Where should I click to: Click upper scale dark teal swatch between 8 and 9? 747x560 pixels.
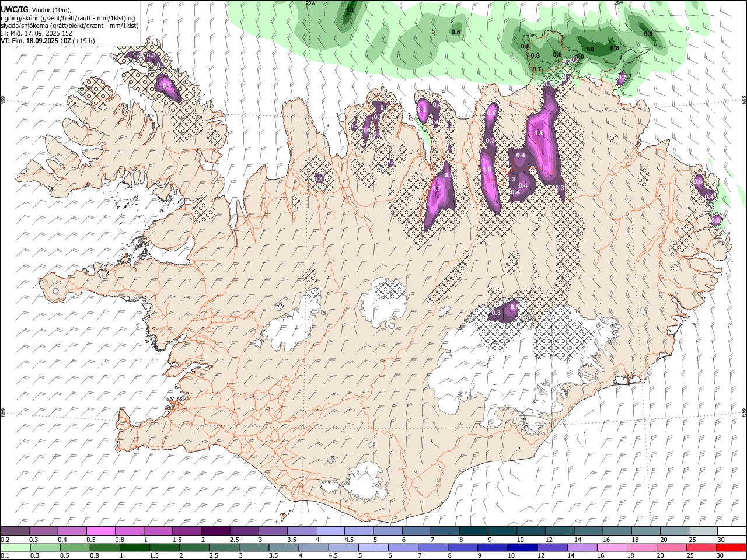pos(474,531)
